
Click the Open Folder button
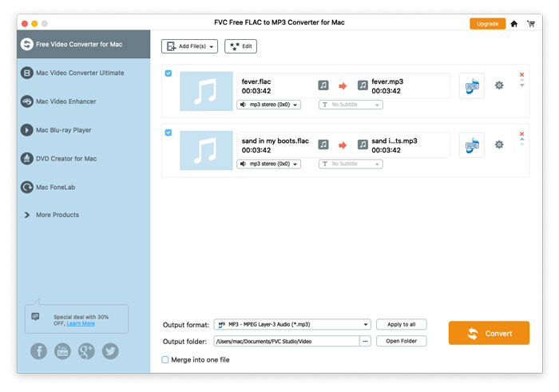[402, 341]
